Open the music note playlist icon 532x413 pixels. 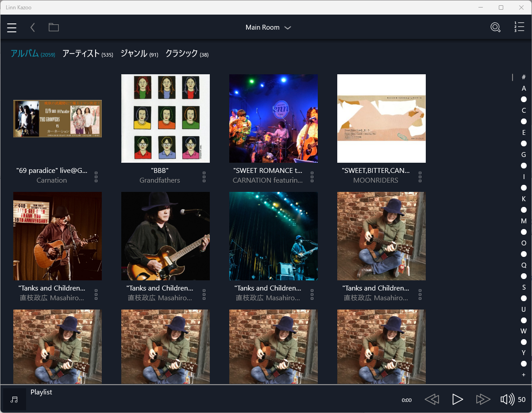pyautogui.click(x=14, y=400)
